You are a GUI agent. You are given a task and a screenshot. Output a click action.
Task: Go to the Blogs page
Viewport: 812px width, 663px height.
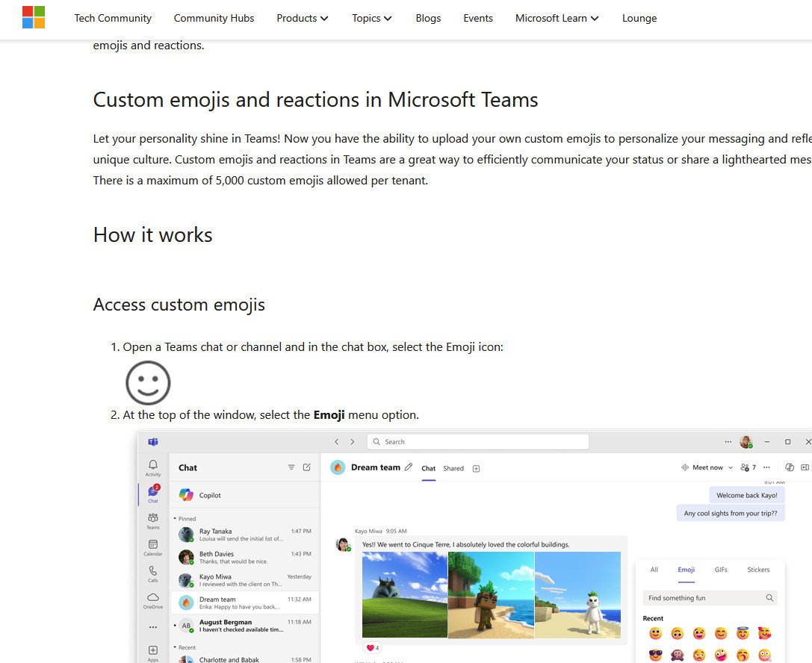428,18
